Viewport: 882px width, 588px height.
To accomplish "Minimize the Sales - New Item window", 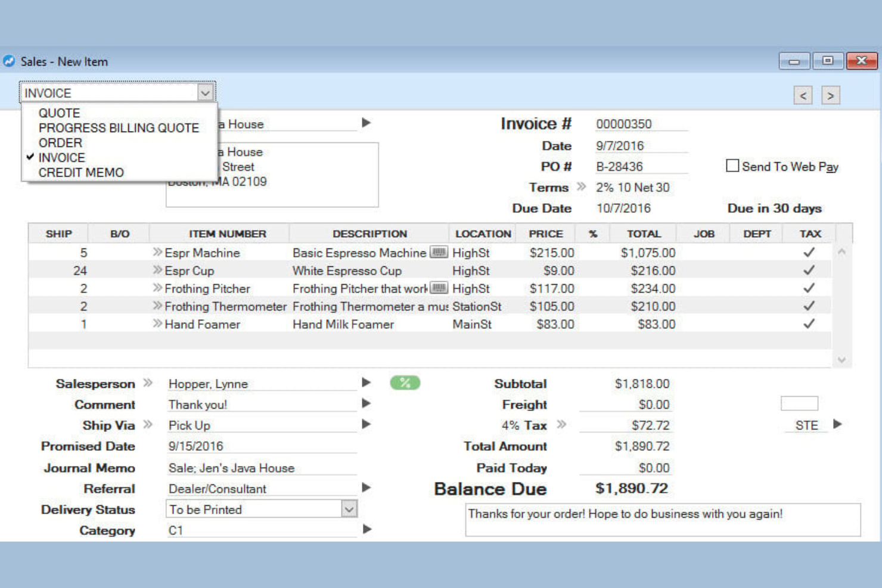I will pos(794,61).
